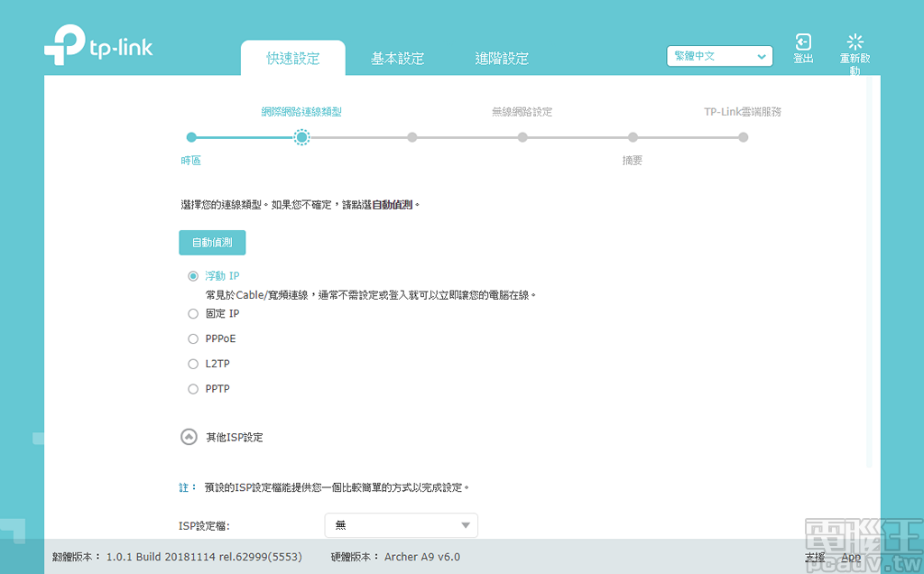Select the PPPoE connection type
The height and width of the screenshot is (574, 924).
(x=191, y=338)
